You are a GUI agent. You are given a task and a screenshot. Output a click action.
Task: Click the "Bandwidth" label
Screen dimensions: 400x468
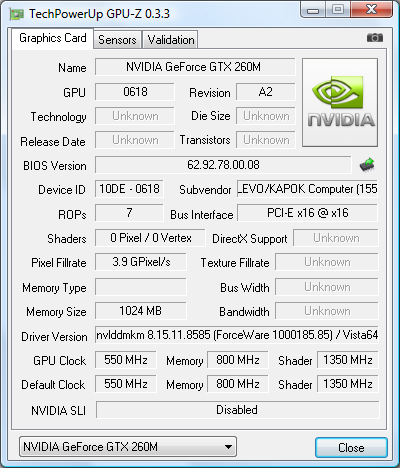[244, 312]
